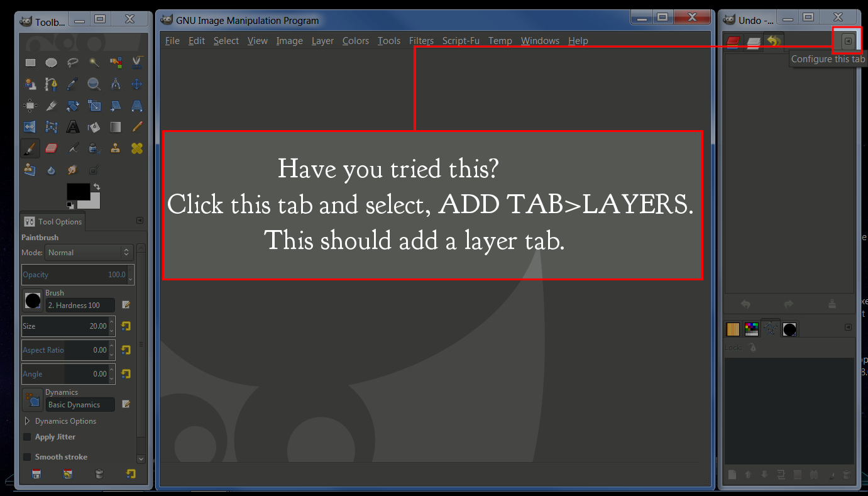The height and width of the screenshot is (496, 868).
Task: Edit the 2. Hardness 100 brush
Action: pyautogui.click(x=126, y=305)
